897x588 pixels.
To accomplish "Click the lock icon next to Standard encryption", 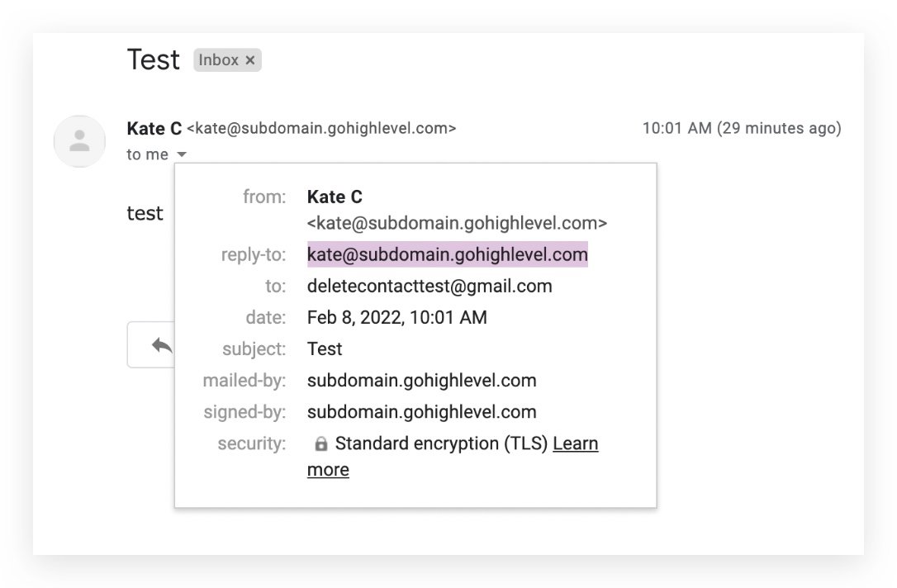I will (321, 444).
